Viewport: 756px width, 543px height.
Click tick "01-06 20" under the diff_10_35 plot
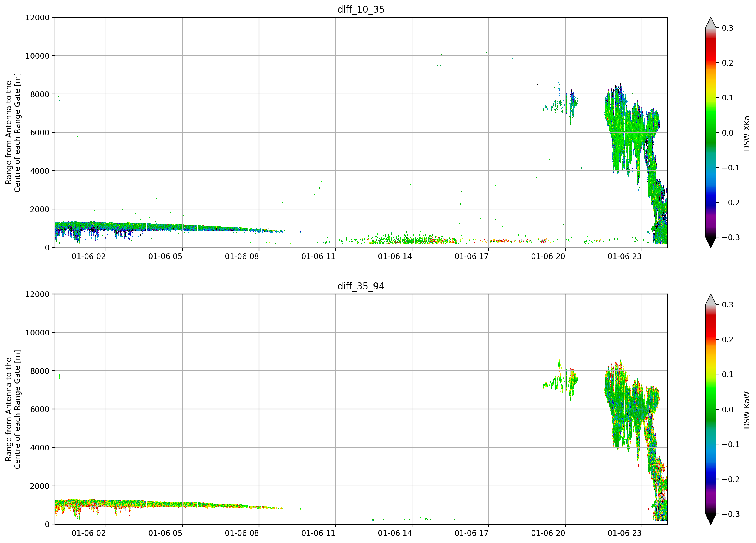[548, 256]
